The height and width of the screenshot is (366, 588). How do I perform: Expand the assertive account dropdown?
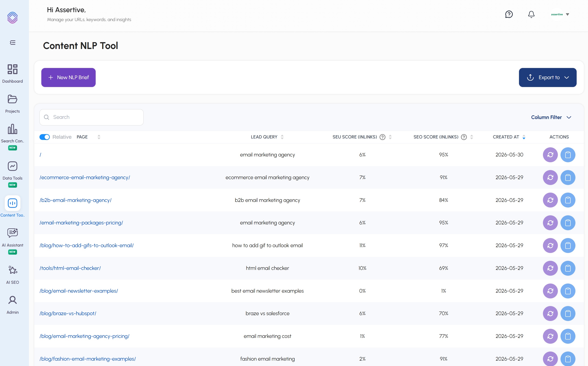[x=560, y=14]
